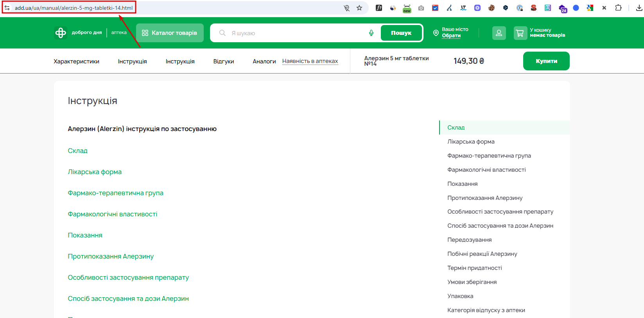Open the cookie extension icon
644x318 pixels.
point(492,8)
